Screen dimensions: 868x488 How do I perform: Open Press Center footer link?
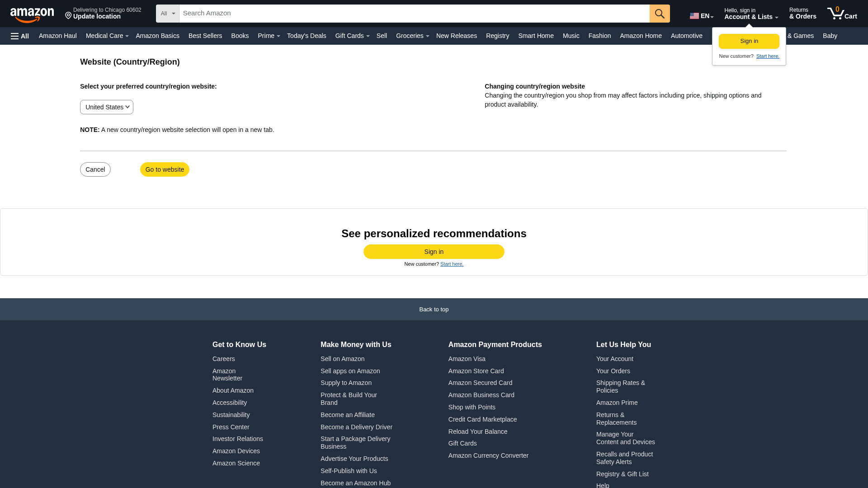pyautogui.click(x=231, y=427)
